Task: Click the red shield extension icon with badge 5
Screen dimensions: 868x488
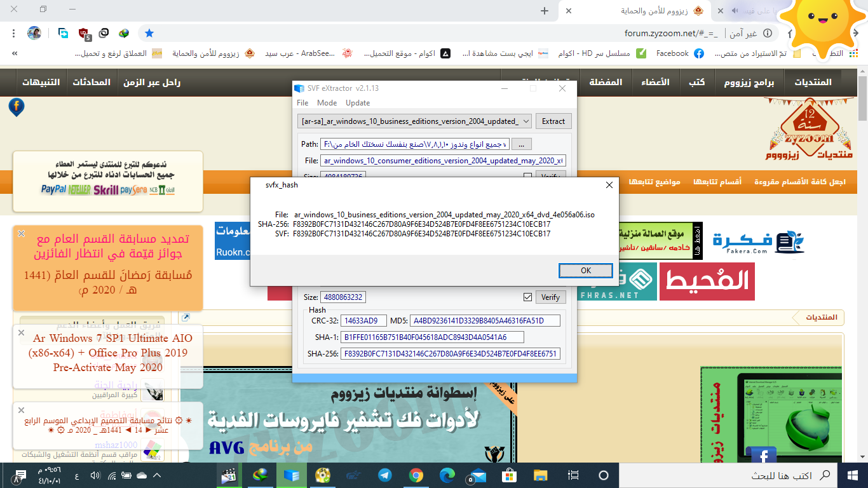Action: coord(85,33)
